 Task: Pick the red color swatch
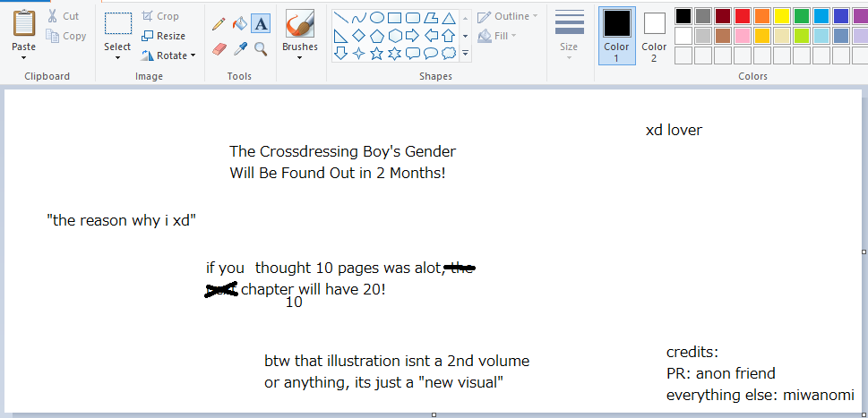[743, 16]
